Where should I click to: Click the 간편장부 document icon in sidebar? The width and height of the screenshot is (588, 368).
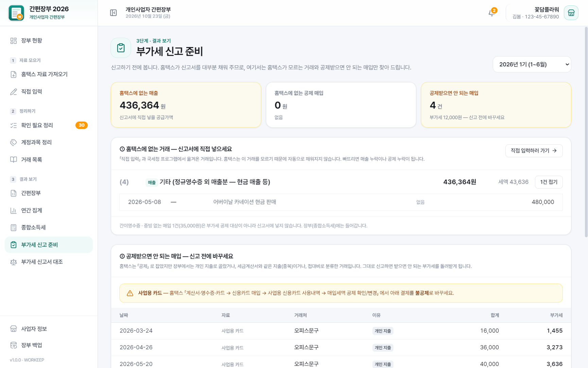(x=14, y=194)
